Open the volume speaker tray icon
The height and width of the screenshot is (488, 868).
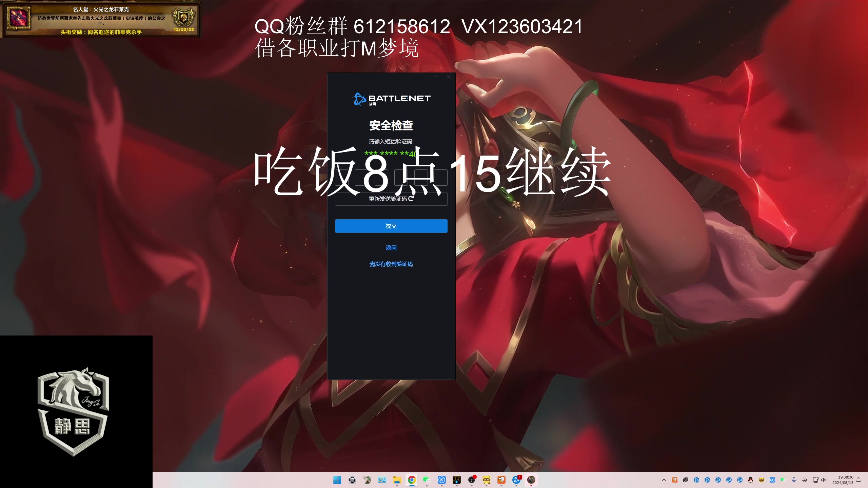pos(824,480)
